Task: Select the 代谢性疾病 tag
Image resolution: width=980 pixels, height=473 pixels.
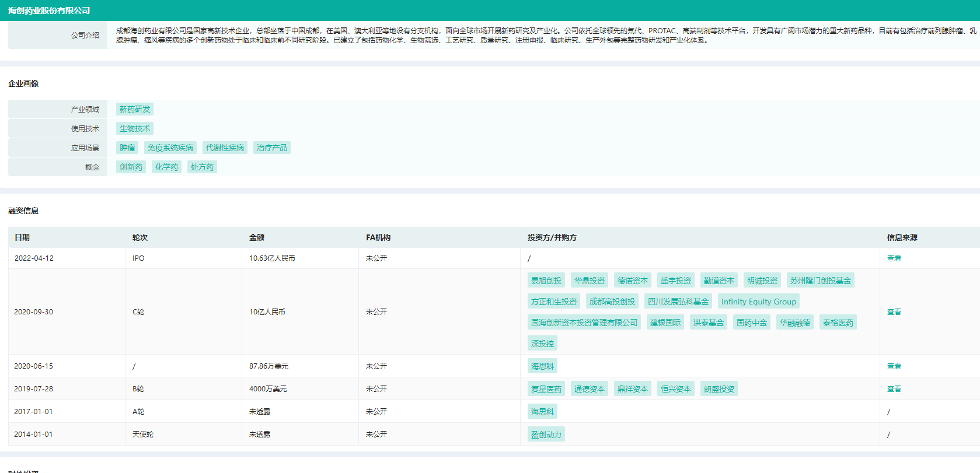Action: pos(225,148)
